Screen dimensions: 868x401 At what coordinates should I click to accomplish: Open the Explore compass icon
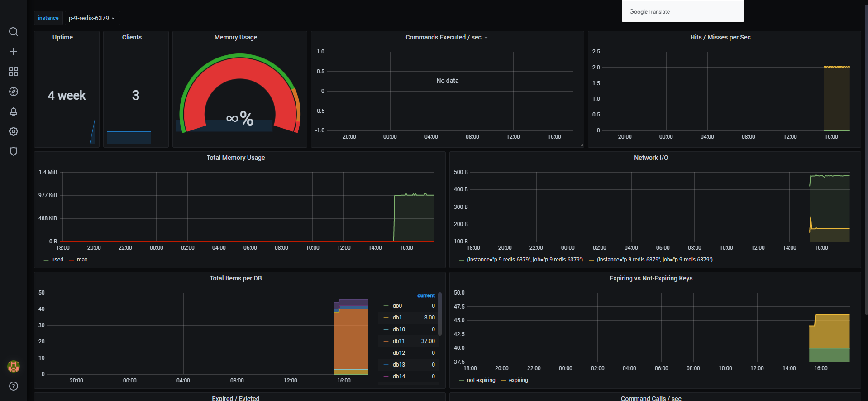point(14,92)
